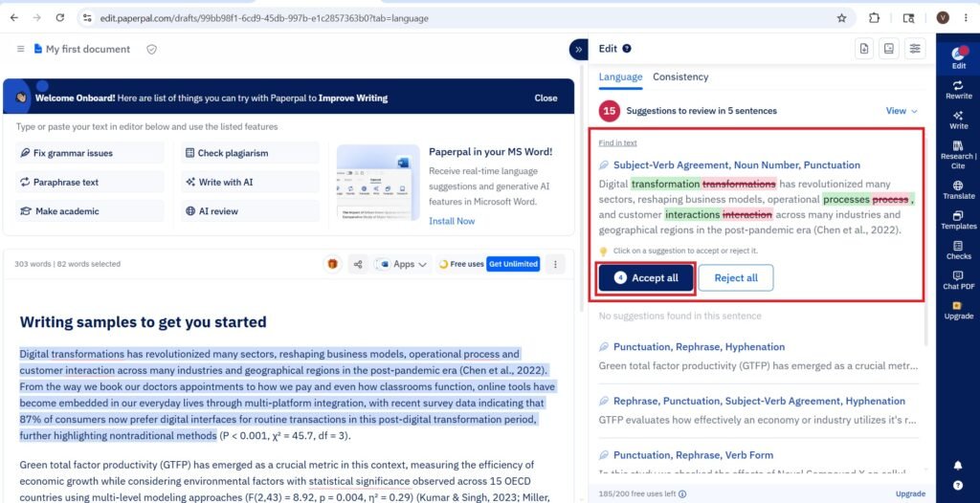
Task: Click the My first document title
Action: coord(87,49)
